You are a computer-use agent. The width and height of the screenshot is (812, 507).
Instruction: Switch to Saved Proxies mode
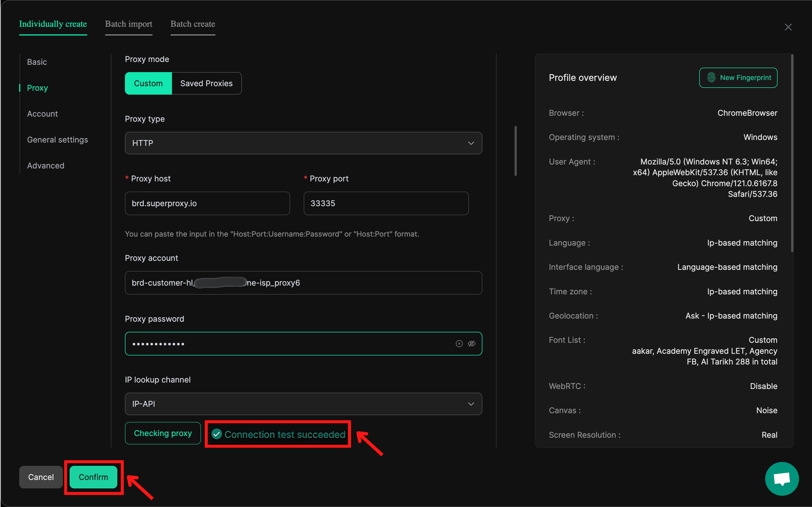pyautogui.click(x=206, y=83)
